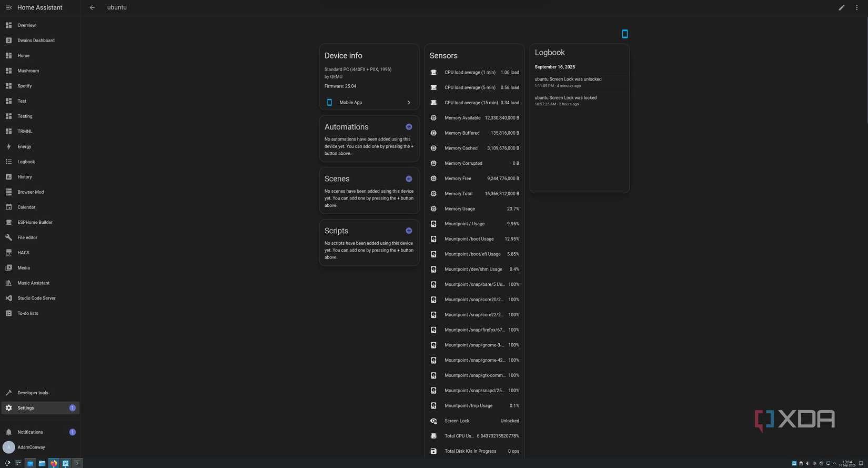Open Total Disk IOs In Progress sensor
This screenshot has height=468, width=868.
tap(475, 451)
